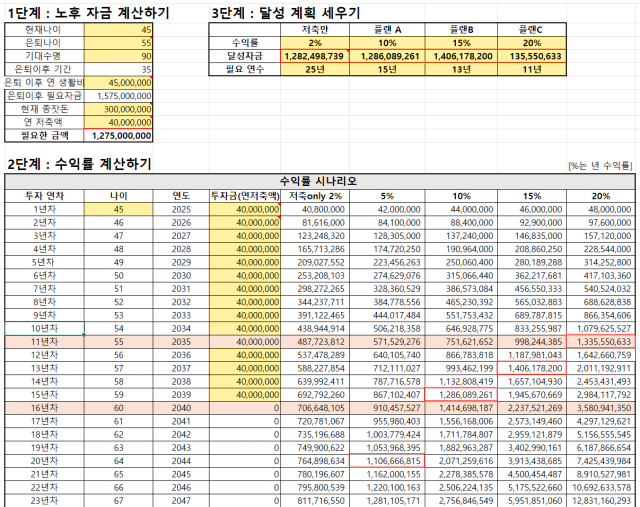640x507 pixels.
Task: Select the year cell 2047
Action: 181,500
